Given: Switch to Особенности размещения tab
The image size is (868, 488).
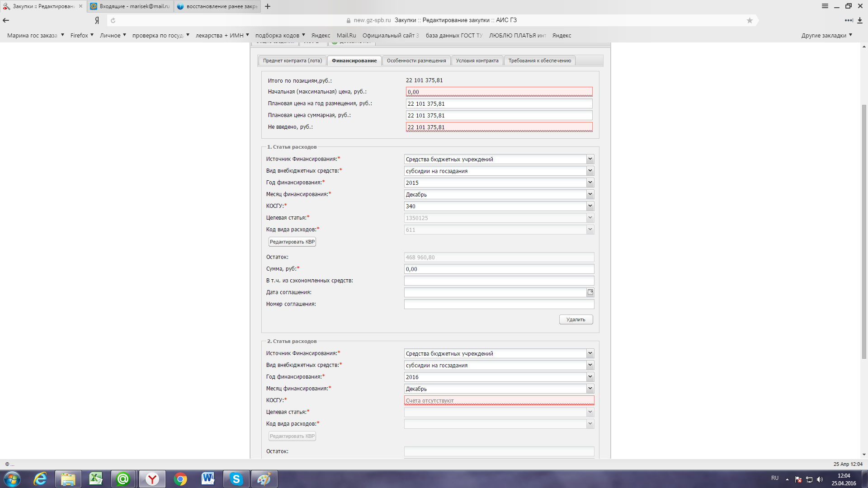Looking at the screenshot, I should click(416, 61).
